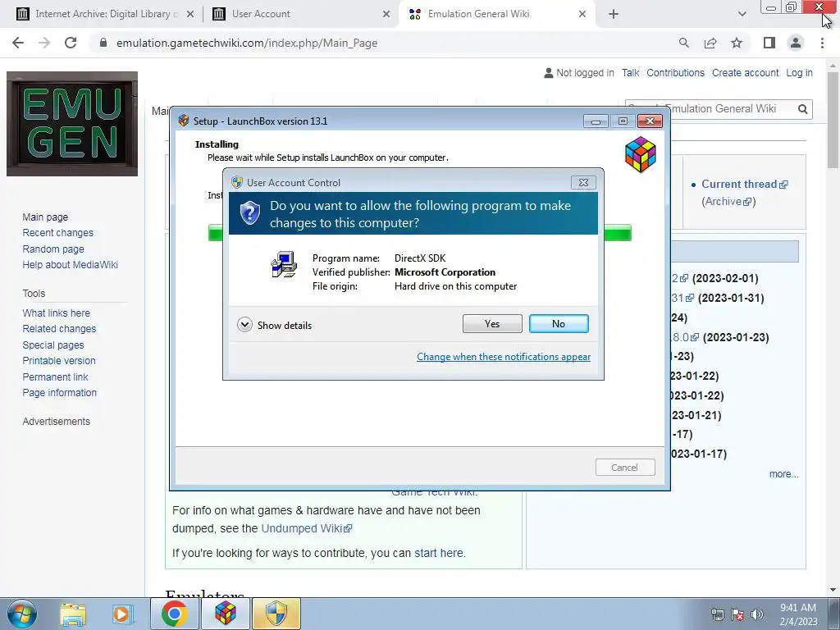840x630 pixels.
Task: Bookmark this page with star icon
Action: [x=737, y=43]
